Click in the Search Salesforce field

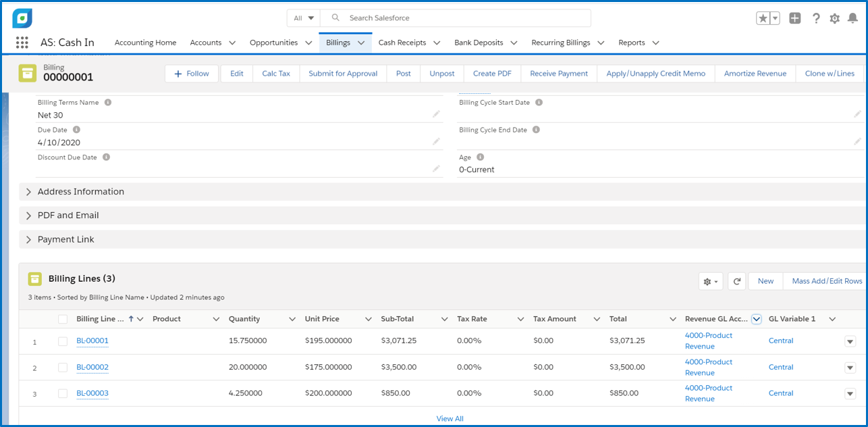point(456,18)
